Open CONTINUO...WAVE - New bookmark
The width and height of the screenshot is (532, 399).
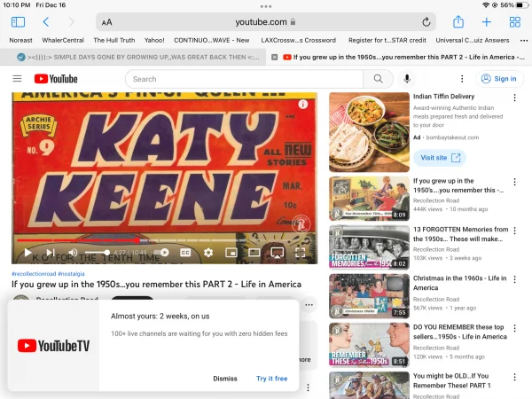pos(212,40)
